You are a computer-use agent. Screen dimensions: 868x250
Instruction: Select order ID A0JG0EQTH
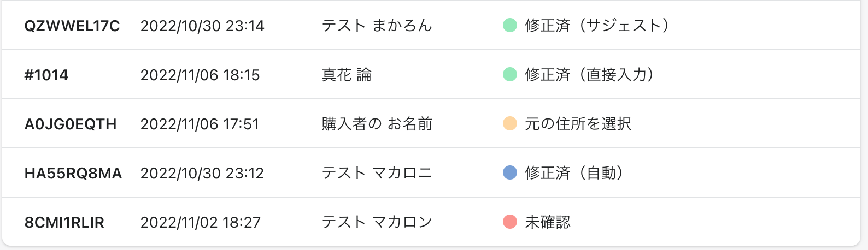[x=71, y=124]
